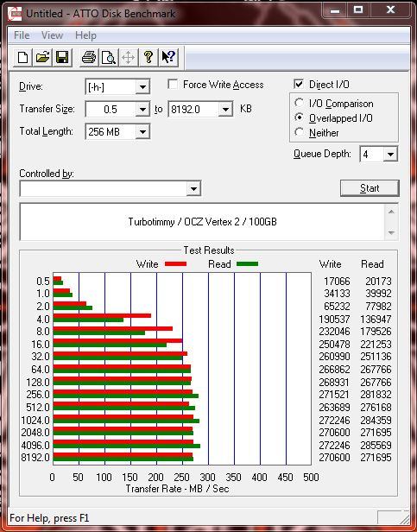Image resolution: width=417 pixels, height=532 pixels.
Task: Click the description text box with Turbotimmy
Action: click(x=202, y=222)
